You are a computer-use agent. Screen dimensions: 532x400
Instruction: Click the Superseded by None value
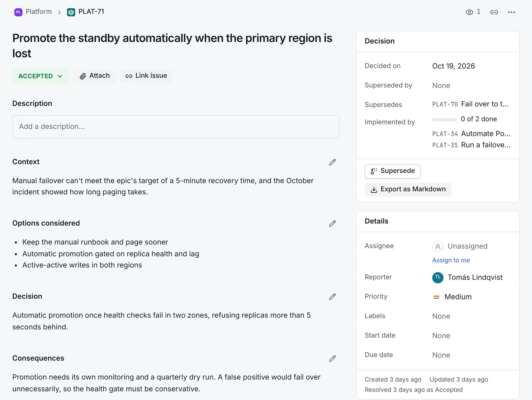tap(441, 86)
